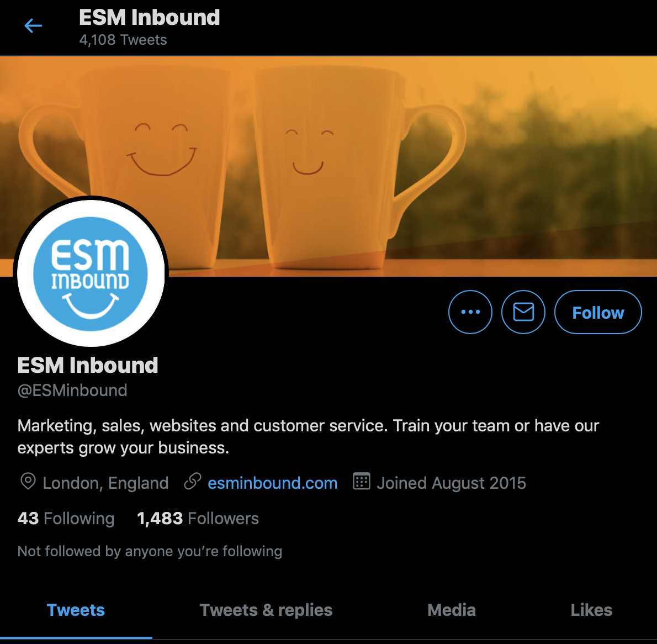657x644 pixels.
Task: Select the Tweets tab
Action: pos(76,610)
